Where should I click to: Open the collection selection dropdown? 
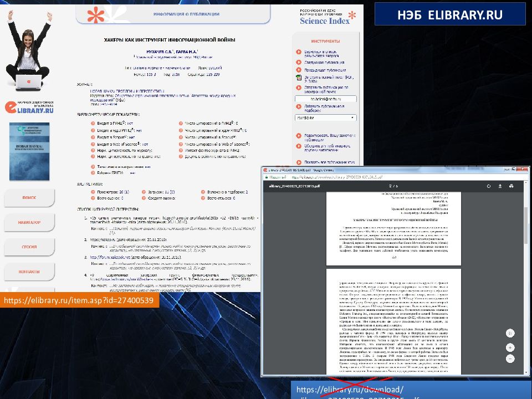coord(325,117)
